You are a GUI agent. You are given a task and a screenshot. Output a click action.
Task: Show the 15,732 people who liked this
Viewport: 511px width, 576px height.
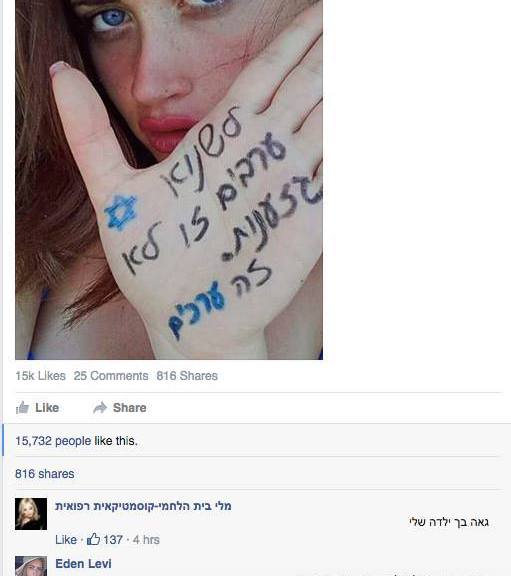[53, 441]
